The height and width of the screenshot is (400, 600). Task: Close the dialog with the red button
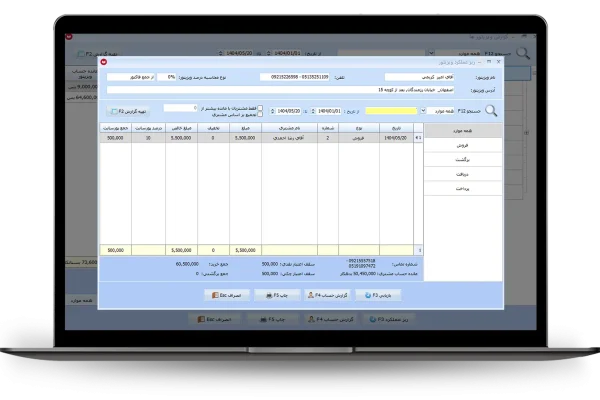[102, 61]
